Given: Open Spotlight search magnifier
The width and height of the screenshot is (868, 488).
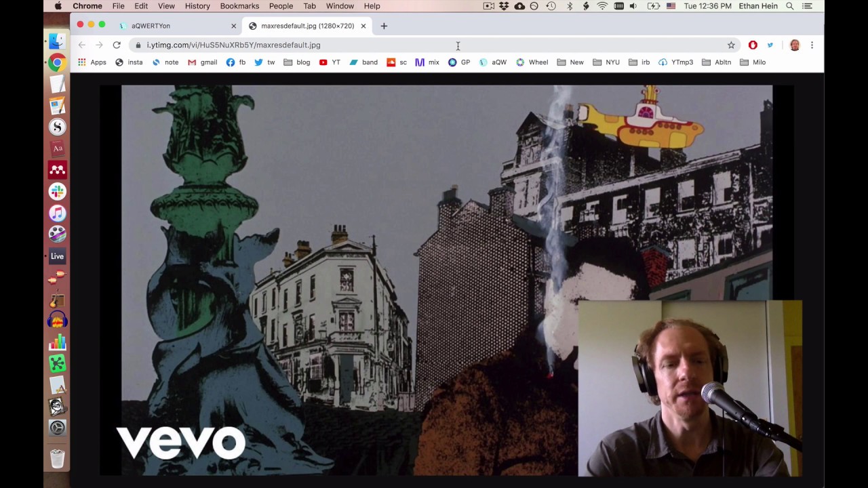Looking at the screenshot, I should (x=790, y=6).
